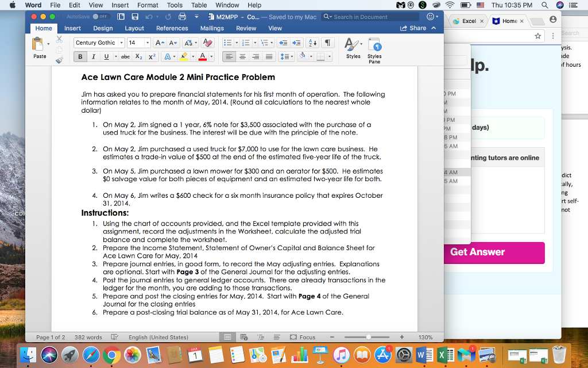This screenshot has height=368, width=588.
Task: Open the Styles Pane
Action: (374, 51)
